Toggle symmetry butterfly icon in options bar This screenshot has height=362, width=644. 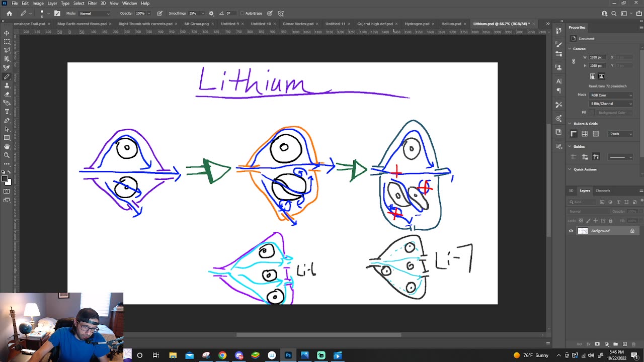click(281, 14)
